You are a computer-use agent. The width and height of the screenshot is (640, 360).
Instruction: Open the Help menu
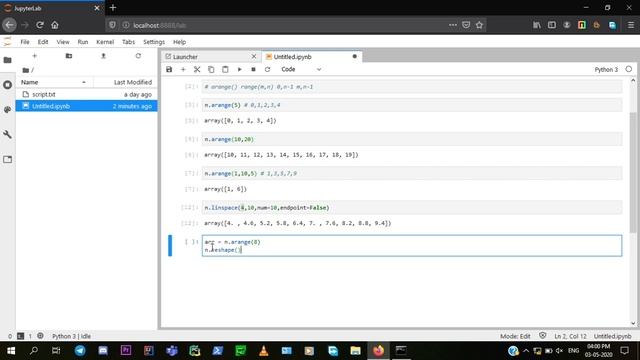pyautogui.click(x=179, y=42)
